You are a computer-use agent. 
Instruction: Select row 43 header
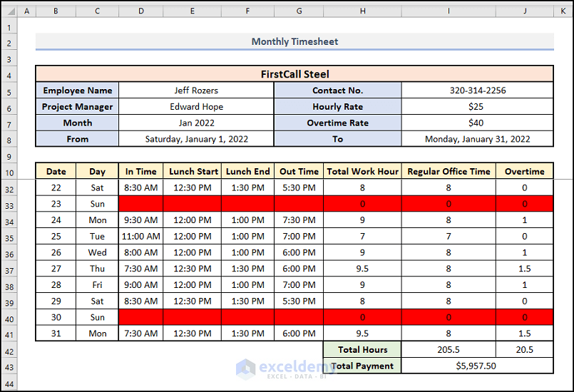pyautogui.click(x=9, y=367)
